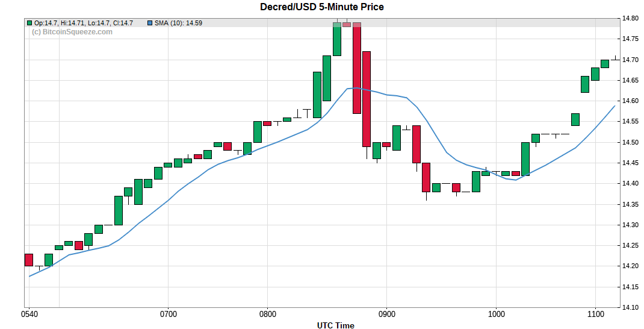Click the 14.80 price axis label
This screenshot has height=329, width=644.
pos(630,19)
